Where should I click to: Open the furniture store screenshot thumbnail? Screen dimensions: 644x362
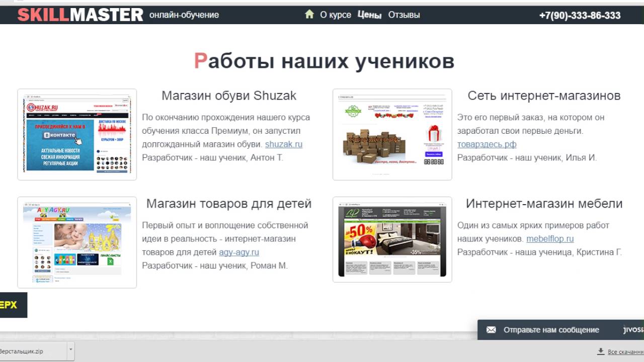[392, 239]
